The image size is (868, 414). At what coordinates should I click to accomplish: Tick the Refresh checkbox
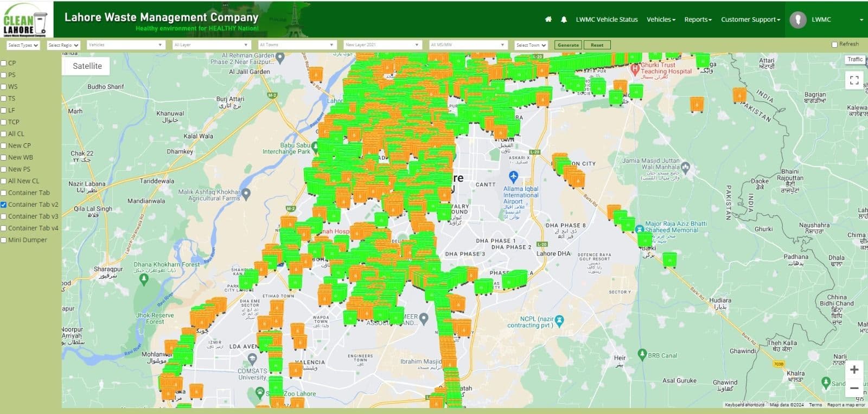(x=834, y=44)
